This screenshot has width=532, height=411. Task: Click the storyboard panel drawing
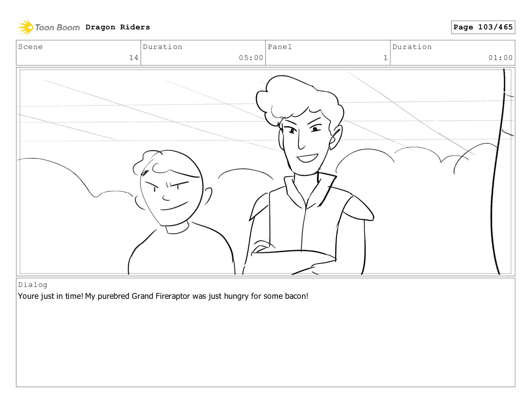(265, 171)
